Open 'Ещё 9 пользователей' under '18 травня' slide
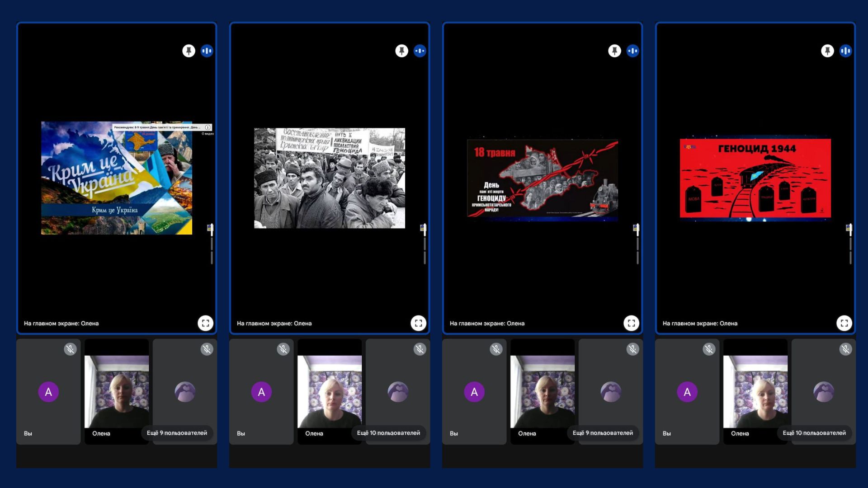868x488 pixels. pos(603,433)
